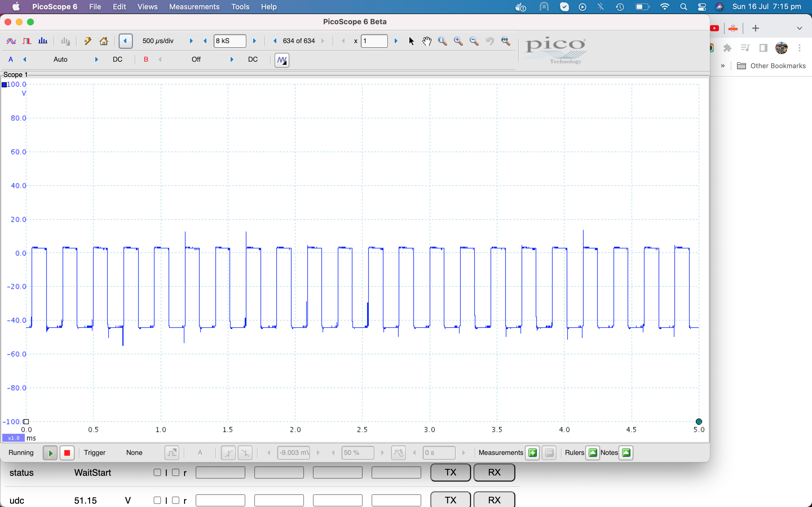Open the Views menu

[147, 7]
